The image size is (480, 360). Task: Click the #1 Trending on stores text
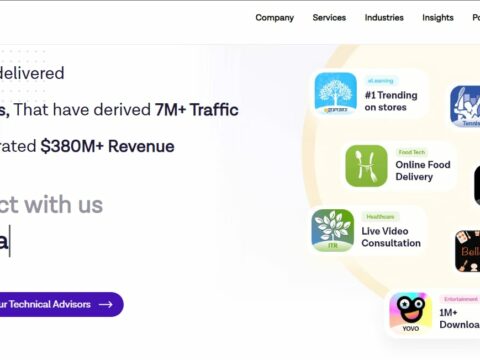pos(391,101)
